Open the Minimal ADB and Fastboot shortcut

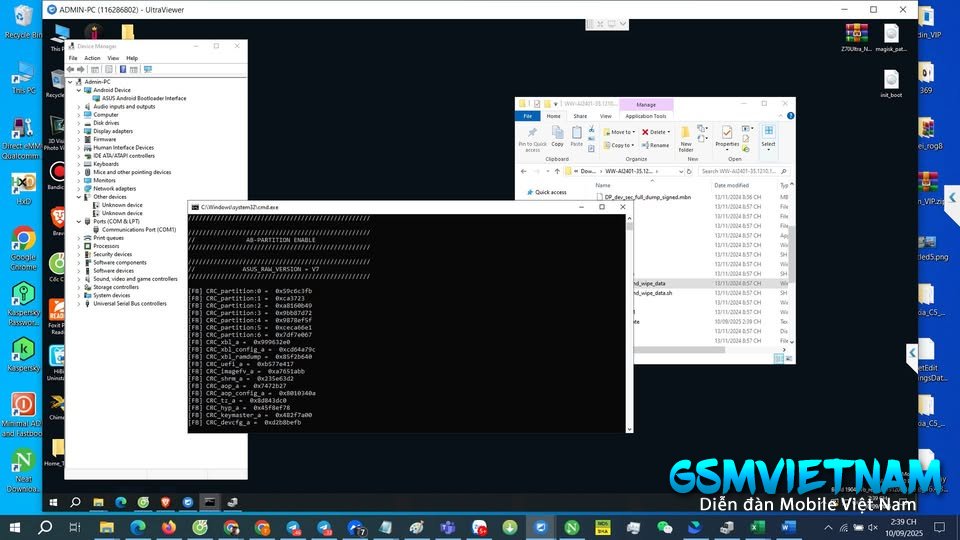click(x=22, y=415)
